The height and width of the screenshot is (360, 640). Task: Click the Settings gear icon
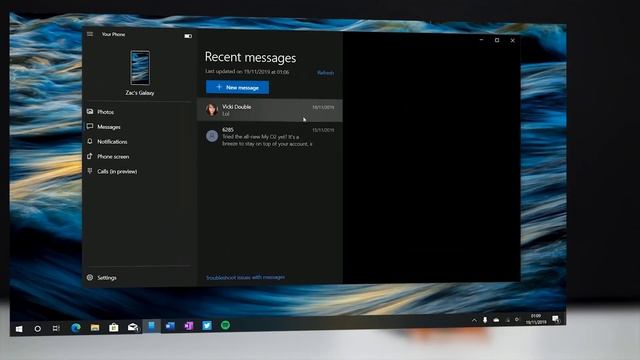[90, 278]
